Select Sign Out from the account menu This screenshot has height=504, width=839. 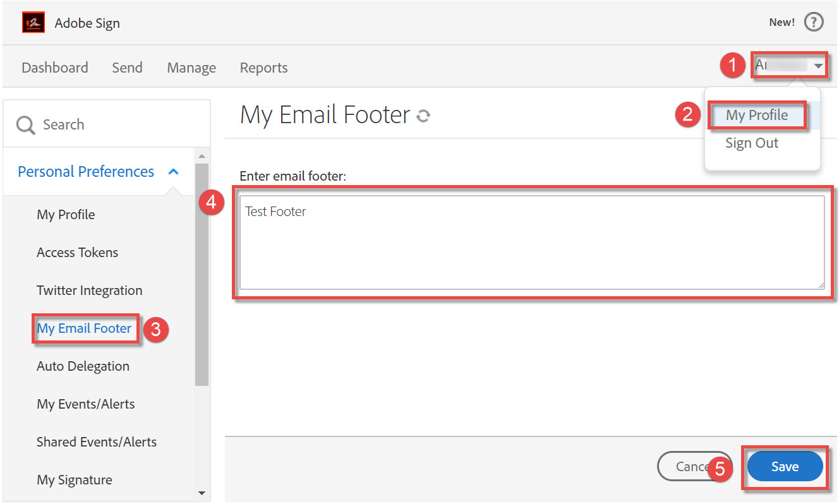coord(752,143)
